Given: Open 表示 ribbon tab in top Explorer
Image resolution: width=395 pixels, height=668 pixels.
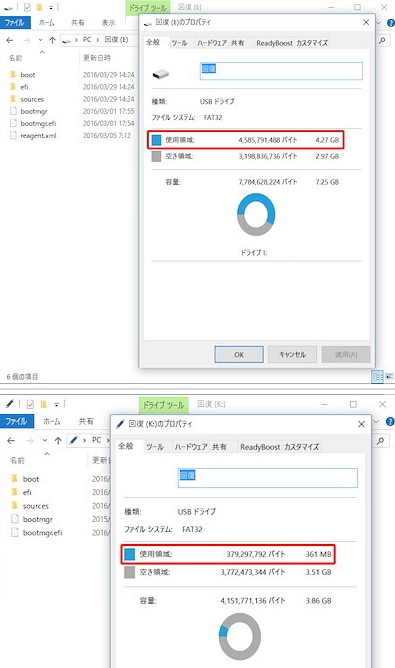Looking at the screenshot, I should point(108,23).
